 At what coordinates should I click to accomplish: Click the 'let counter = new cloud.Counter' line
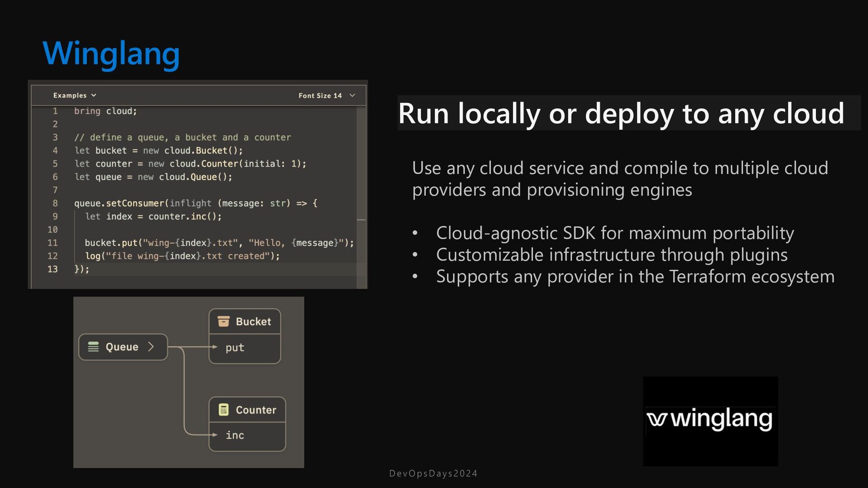click(x=190, y=164)
